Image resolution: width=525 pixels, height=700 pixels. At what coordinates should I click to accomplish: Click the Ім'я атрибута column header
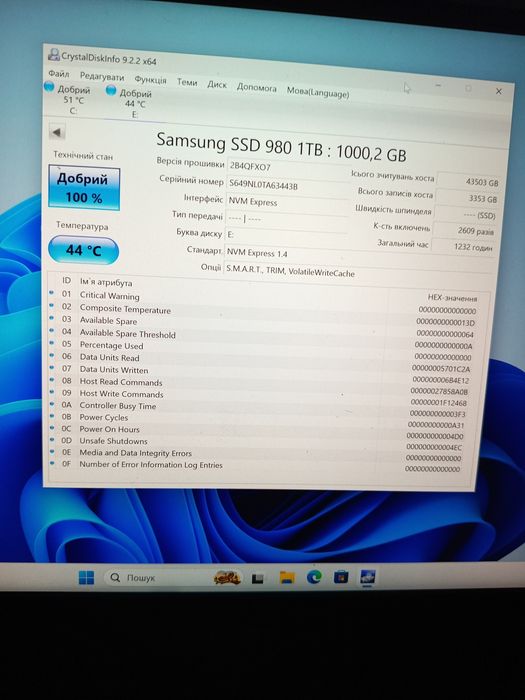[x=106, y=282]
